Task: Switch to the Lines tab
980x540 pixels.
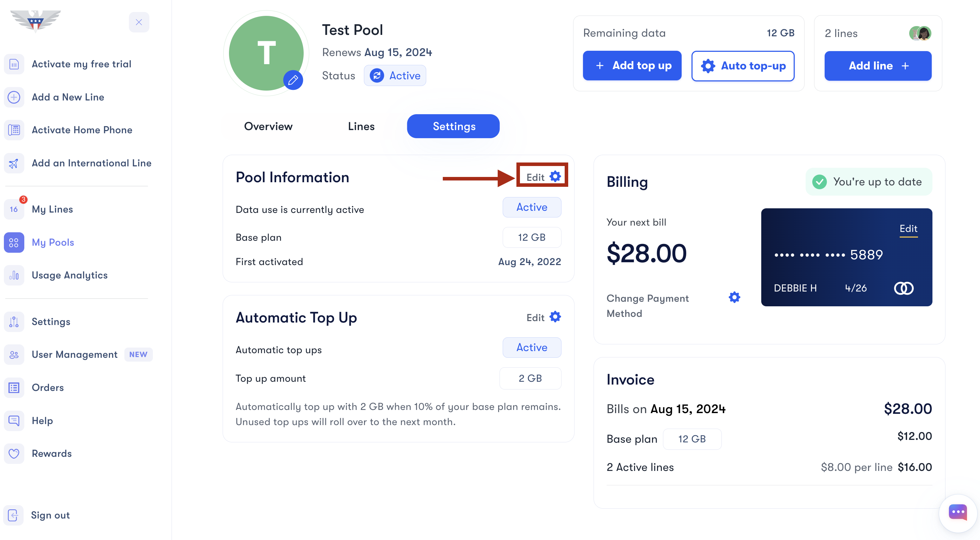Action: tap(361, 126)
